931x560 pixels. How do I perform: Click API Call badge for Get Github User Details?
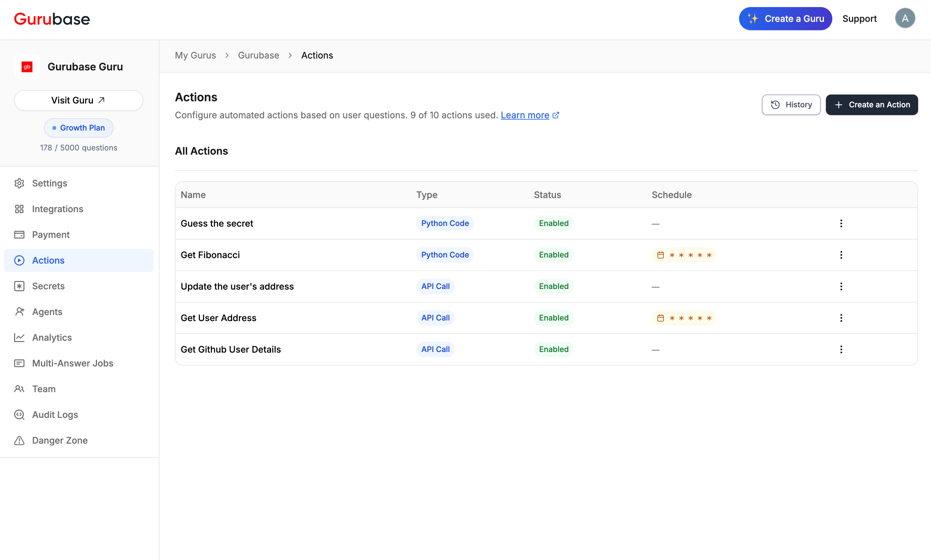click(435, 349)
